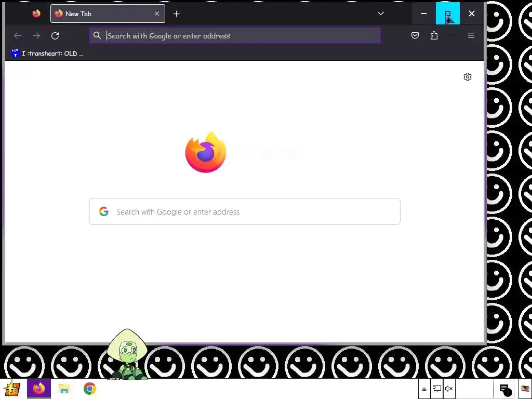This screenshot has width=532, height=399.
Task: Open the notification center icon
Action: coord(505,389)
